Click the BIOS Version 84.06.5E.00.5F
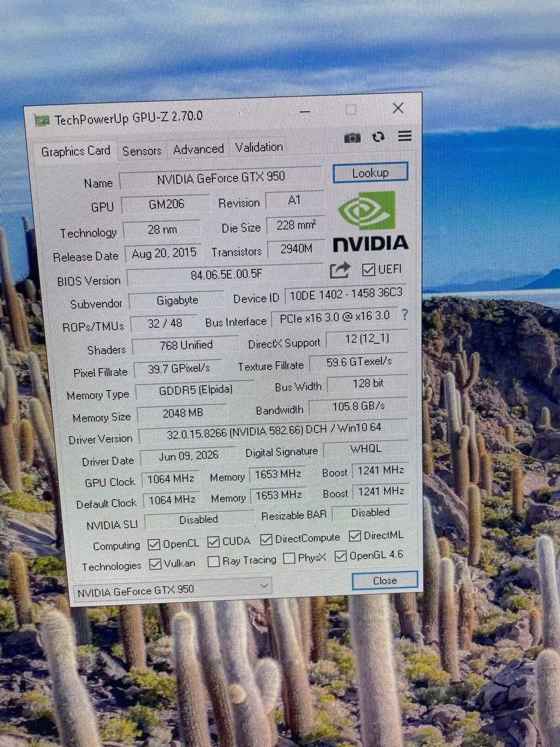Image resolution: width=560 pixels, height=747 pixels. tap(226, 274)
